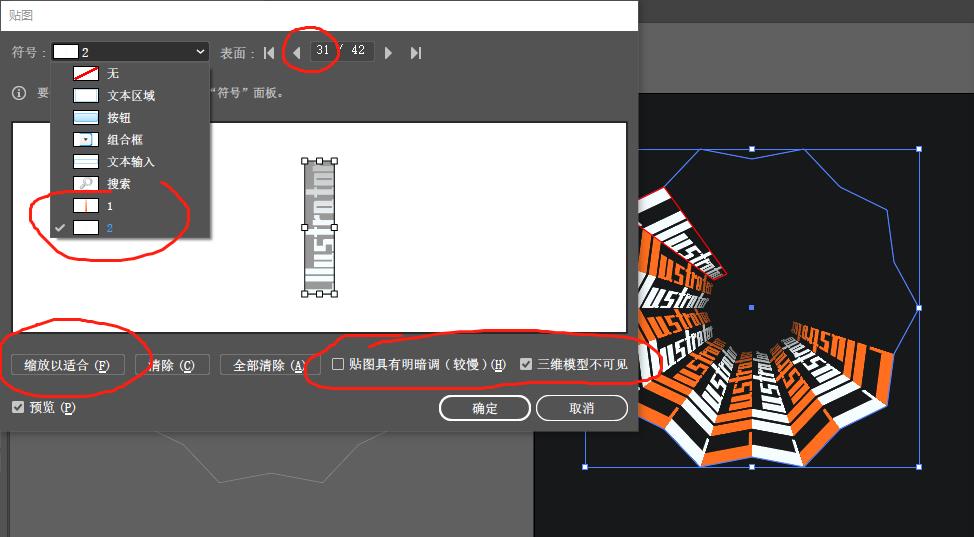The image size is (974, 537).
Task: Go to first surface arrow
Action: click(268, 53)
